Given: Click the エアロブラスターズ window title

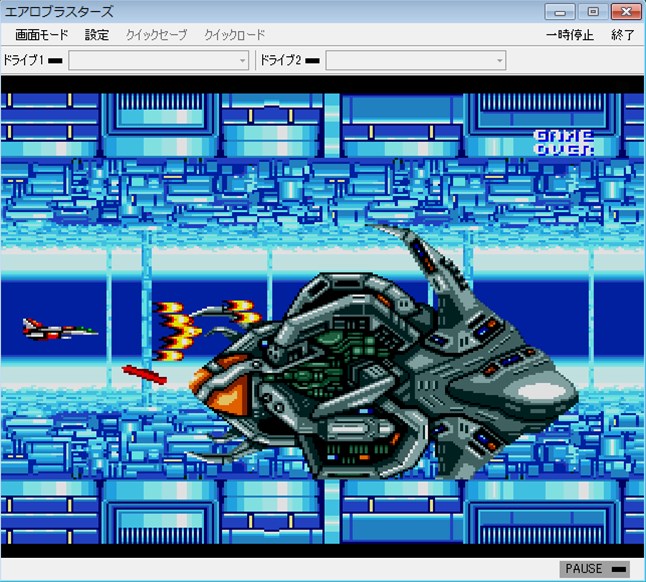Looking at the screenshot, I should point(59,12).
